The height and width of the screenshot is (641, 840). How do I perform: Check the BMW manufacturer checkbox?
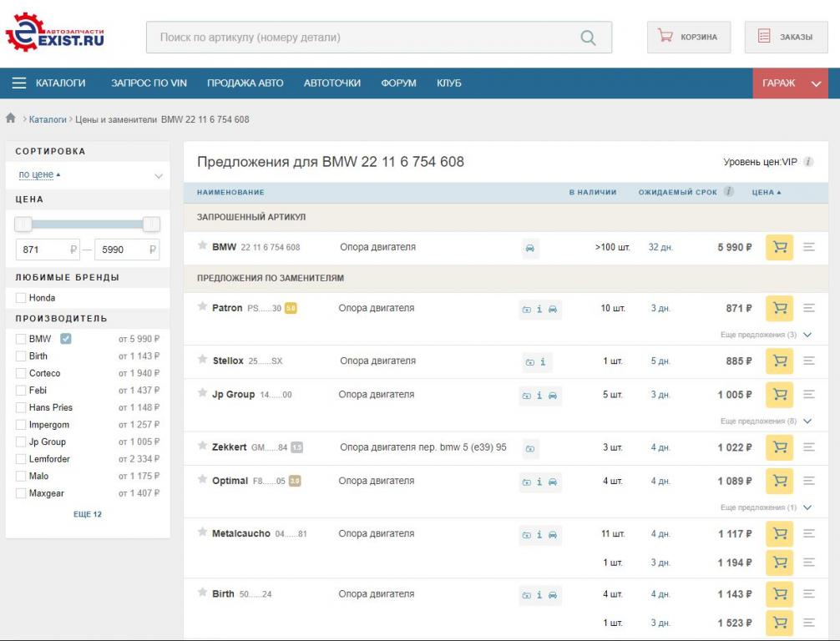click(21, 339)
